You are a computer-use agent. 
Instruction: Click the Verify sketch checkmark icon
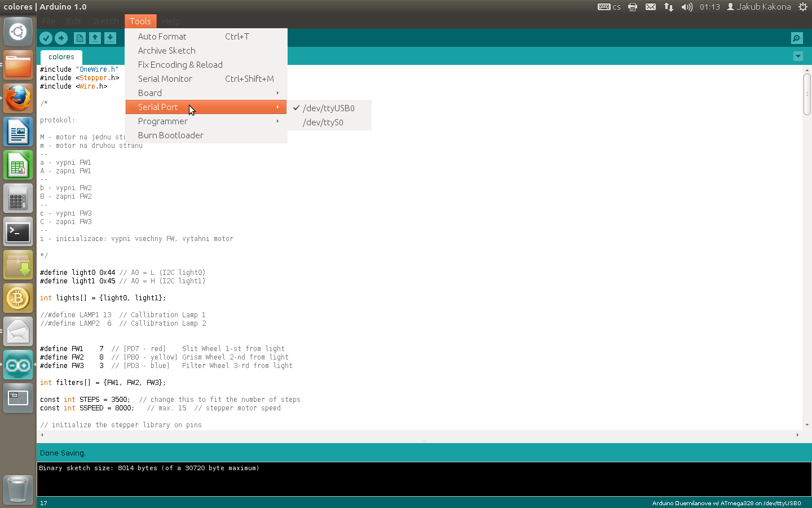pyautogui.click(x=46, y=38)
